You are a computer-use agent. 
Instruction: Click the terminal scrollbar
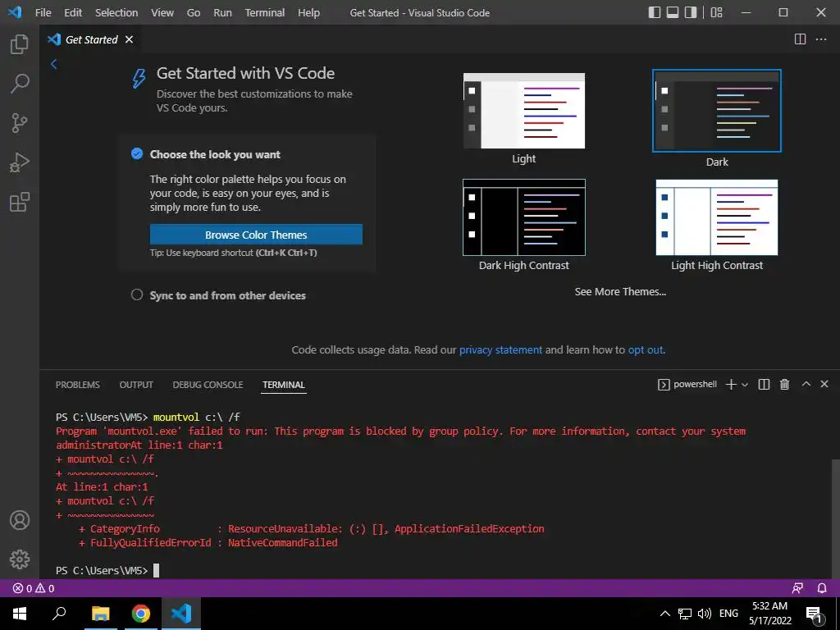point(835,518)
